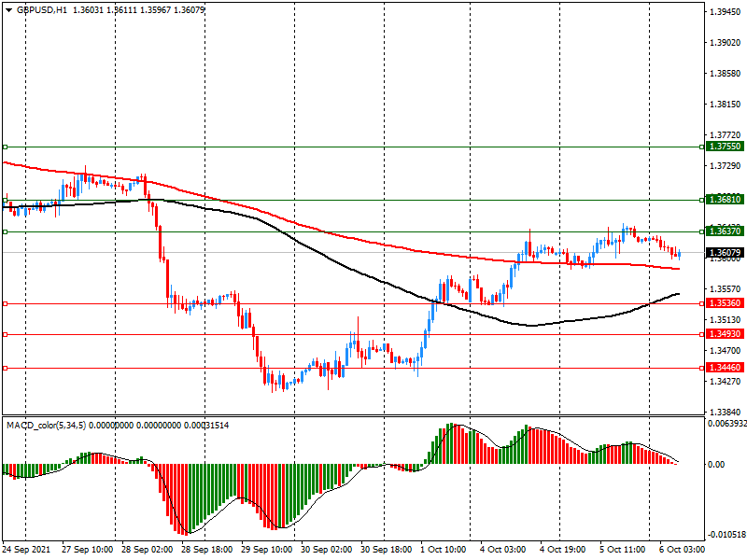Click the 1 Oct 10:00 time label

[x=443, y=550]
